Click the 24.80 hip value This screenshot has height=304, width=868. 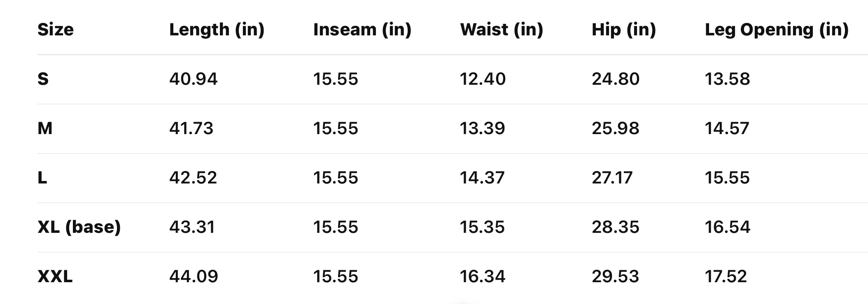[x=616, y=79]
